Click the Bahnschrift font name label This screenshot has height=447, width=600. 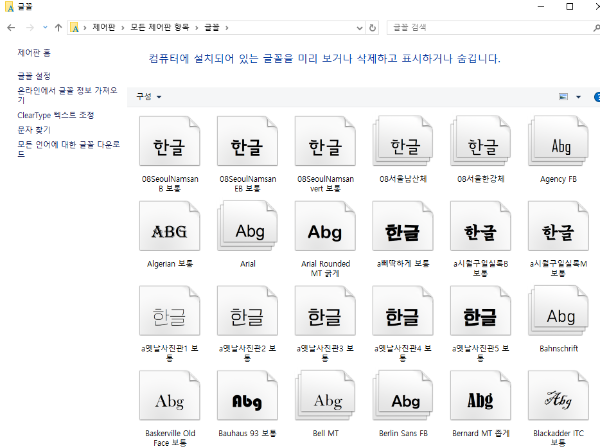pyautogui.click(x=558, y=349)
